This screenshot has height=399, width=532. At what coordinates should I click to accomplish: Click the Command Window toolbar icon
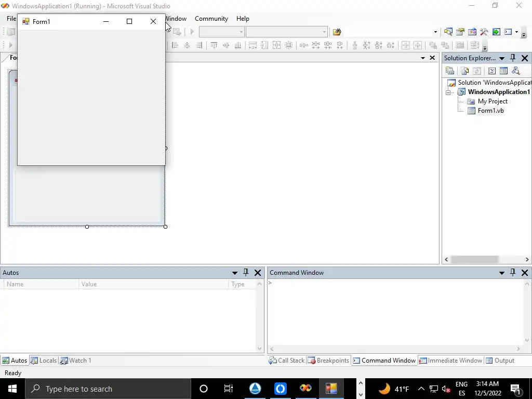coord(508,32)
